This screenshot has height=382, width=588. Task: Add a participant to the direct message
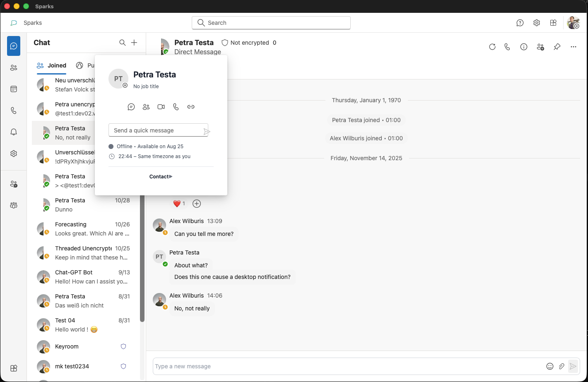pyautogui.click(x=540, y=47)
